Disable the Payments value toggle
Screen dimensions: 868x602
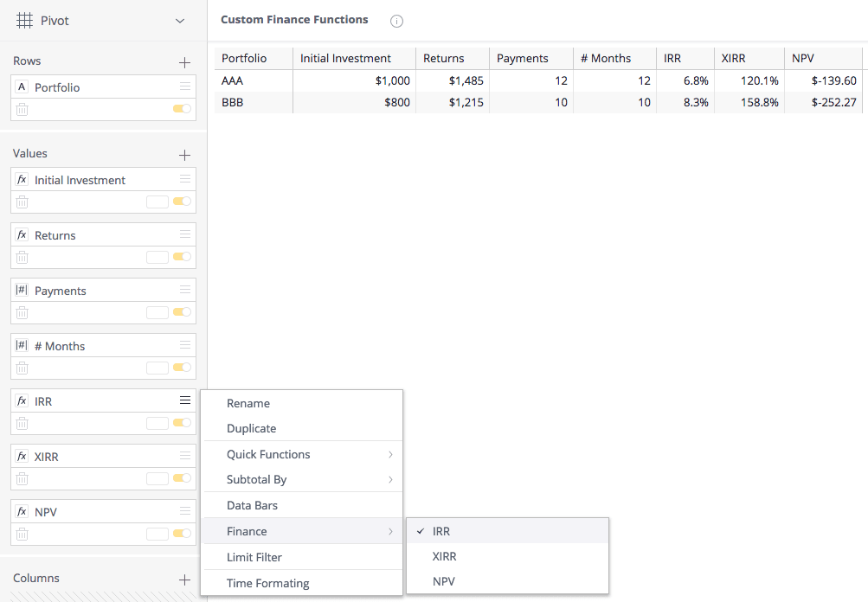tap(182, 312)
